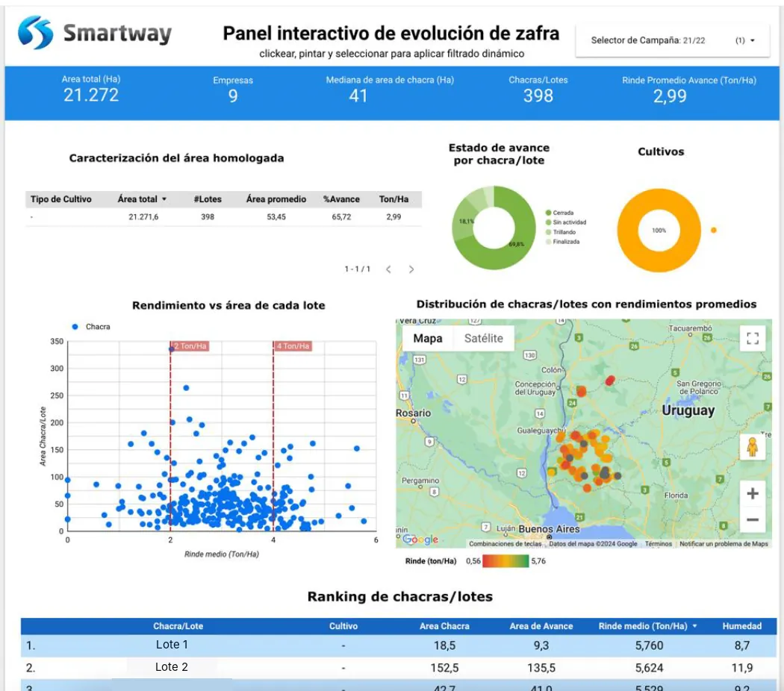
Task: Select the Lote 1 ranking row
Action: pyautogui.click(x=399, y=645)
